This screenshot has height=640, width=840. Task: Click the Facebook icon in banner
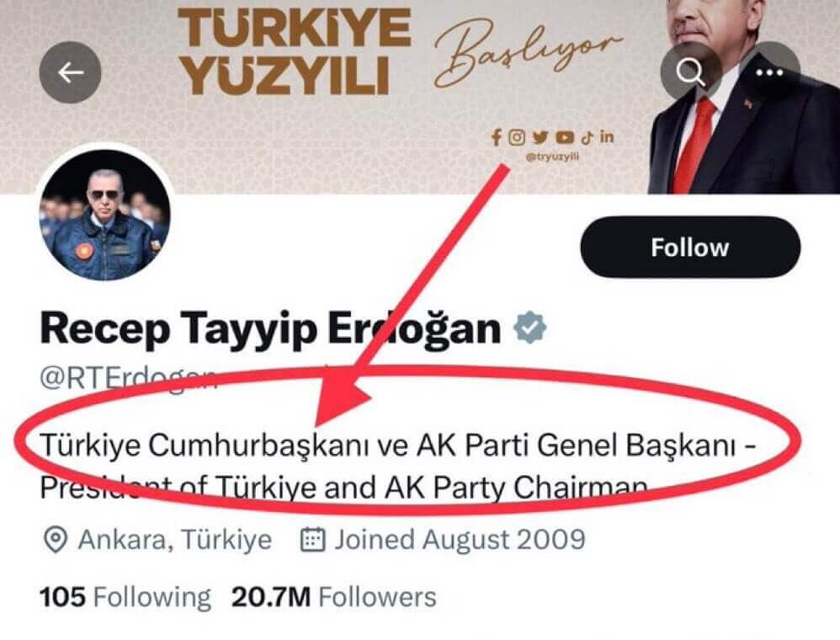tap(497, 138)
